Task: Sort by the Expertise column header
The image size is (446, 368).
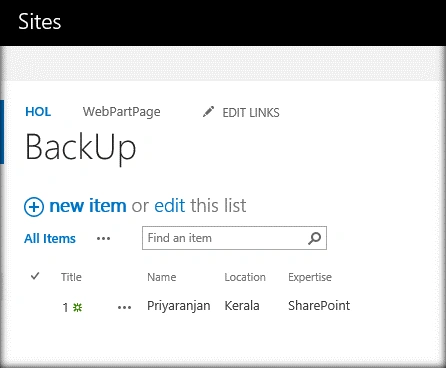Action: coord(310,277)
